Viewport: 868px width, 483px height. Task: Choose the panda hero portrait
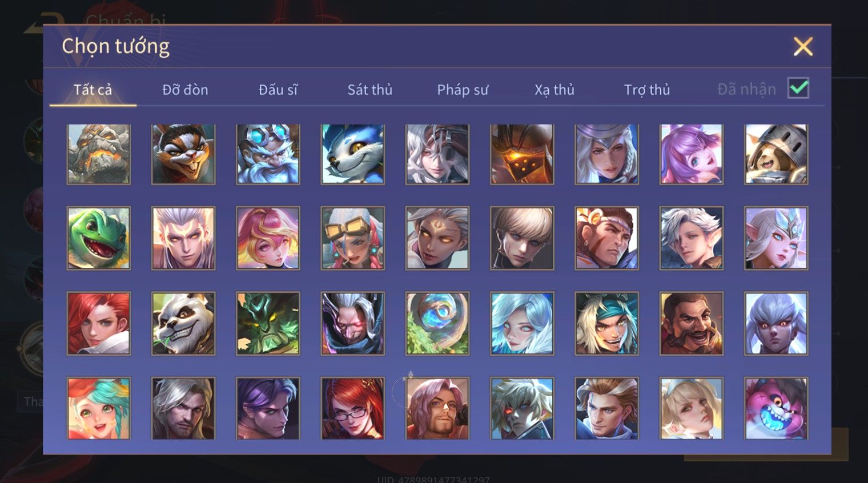coord(183,323)
